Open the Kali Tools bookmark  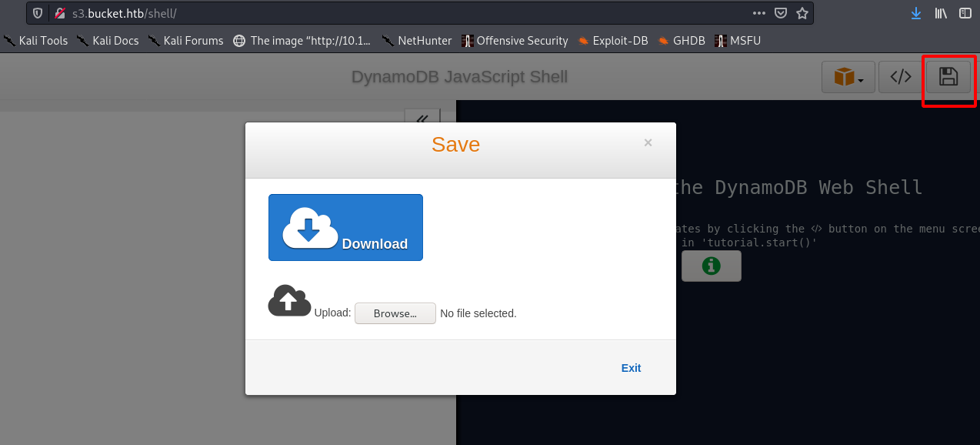[x=36, y=41]
